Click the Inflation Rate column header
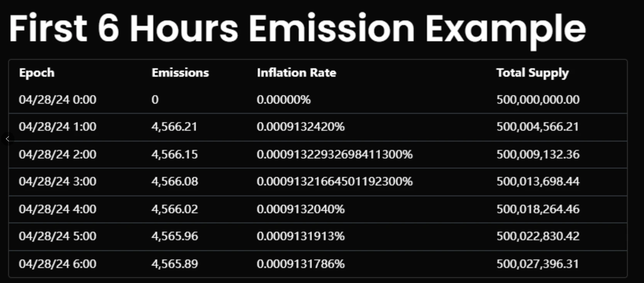The image size is (644, 283). [x=296, y=73]
